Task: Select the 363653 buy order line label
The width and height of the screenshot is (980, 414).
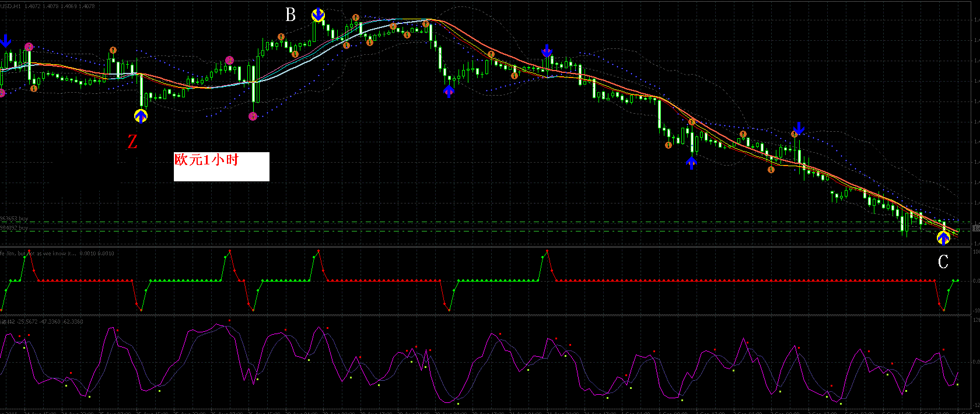Action: tap(14, 219)
